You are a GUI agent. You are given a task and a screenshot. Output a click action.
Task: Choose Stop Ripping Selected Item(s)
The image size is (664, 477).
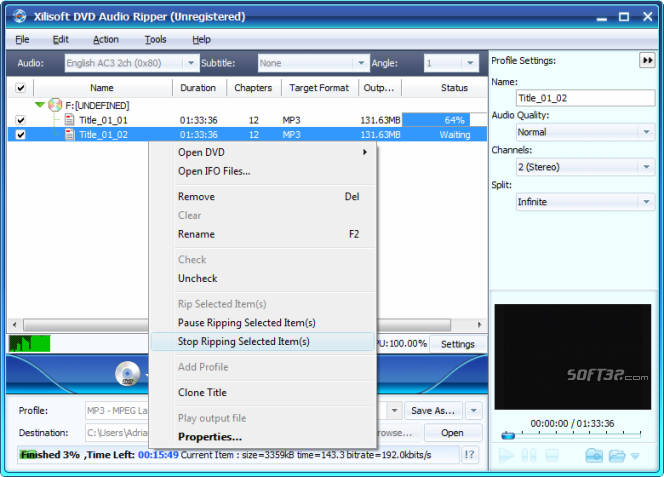point(263,341)
